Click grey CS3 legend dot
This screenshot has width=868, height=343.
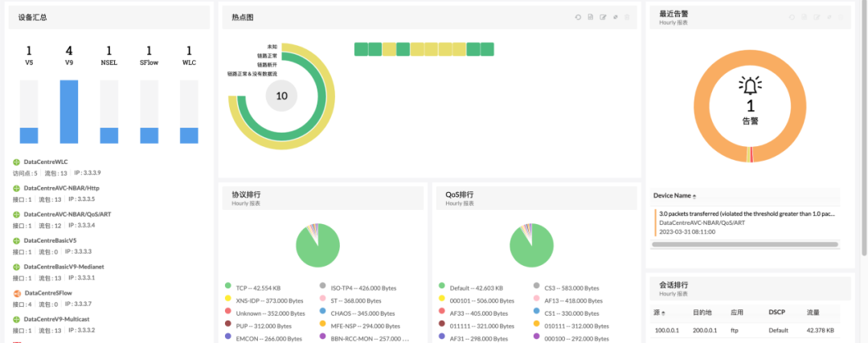pos(536,285)
